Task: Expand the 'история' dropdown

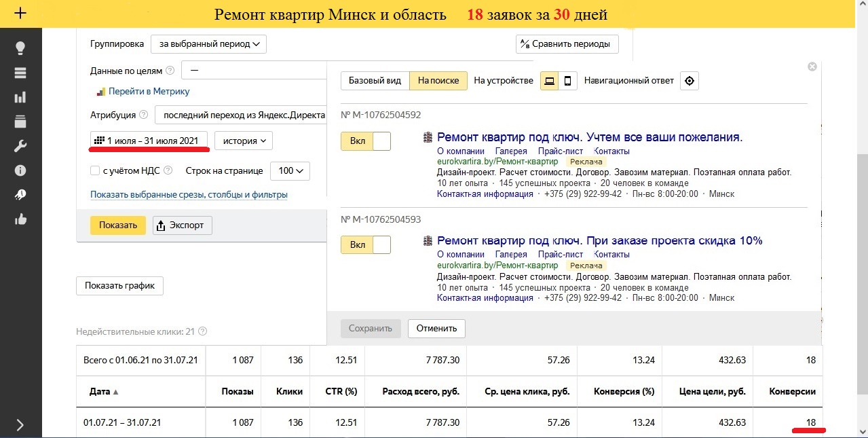Action: click(x=243, y=141)
